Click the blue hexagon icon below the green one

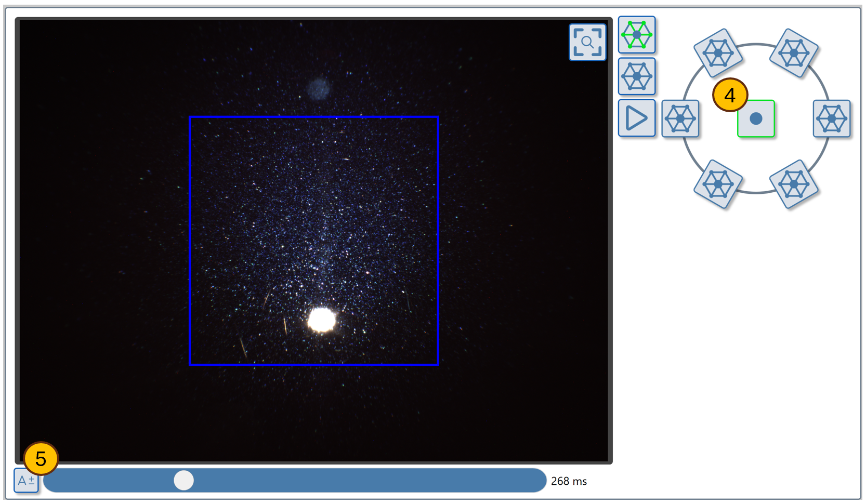[636, 76]
